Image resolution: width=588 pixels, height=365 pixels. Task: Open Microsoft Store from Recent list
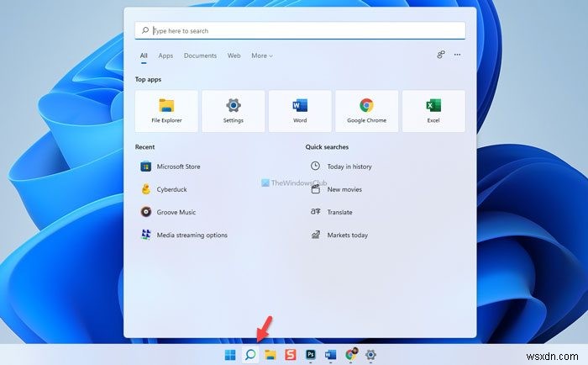[x=171, y=167]
